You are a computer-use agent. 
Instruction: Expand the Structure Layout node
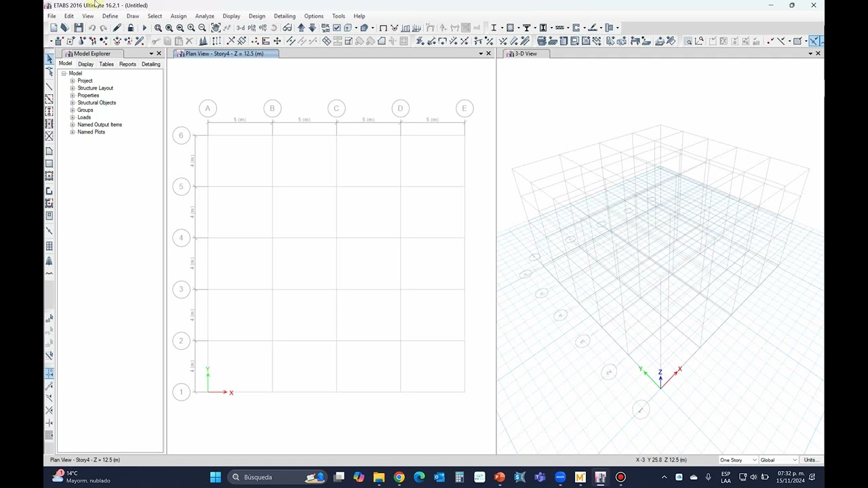[x=73, y=88]
